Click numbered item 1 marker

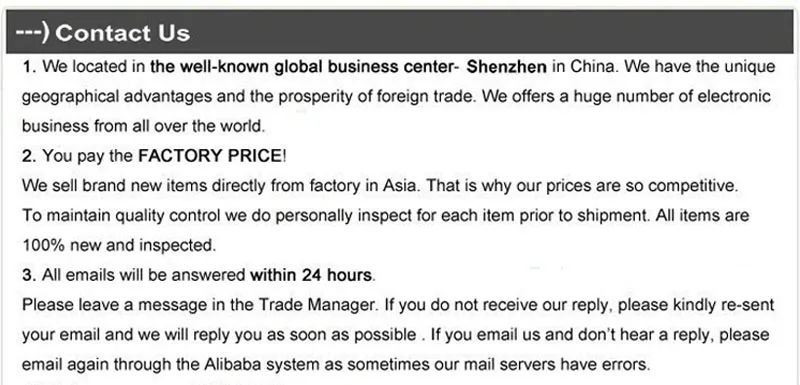[29, 67]
